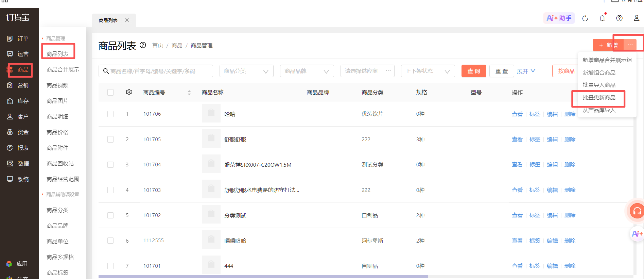Click the 重置 reset button
This screenshot has height=279, width=644.
[x=502, y=71]
